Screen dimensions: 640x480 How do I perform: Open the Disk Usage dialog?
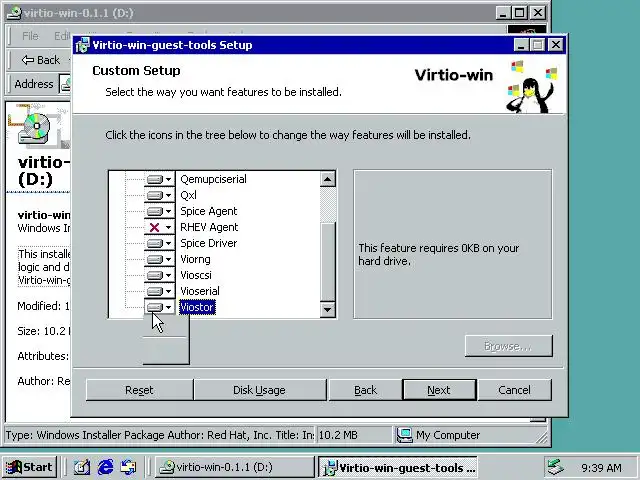coord(260,390)
